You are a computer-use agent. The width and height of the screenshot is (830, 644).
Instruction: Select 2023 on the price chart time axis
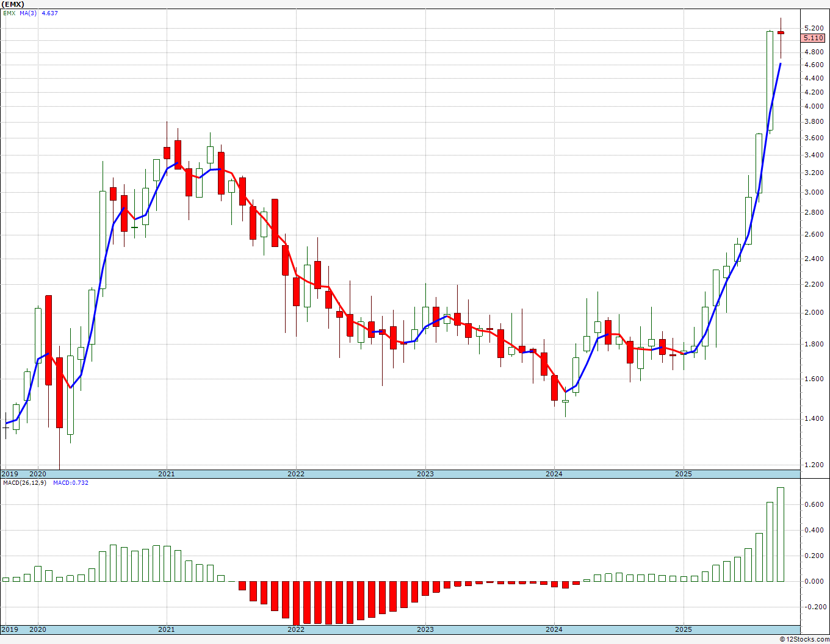click(425, 474)
